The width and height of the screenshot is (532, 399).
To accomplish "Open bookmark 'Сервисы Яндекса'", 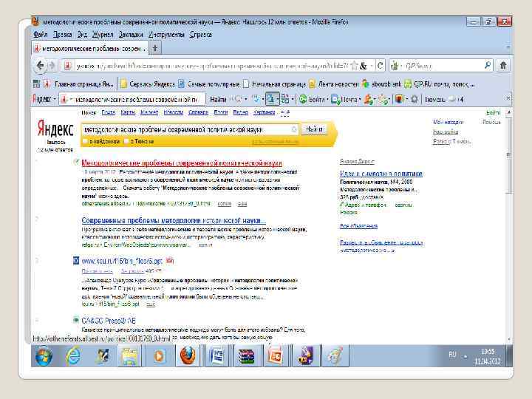I will [x=148, y=83].
